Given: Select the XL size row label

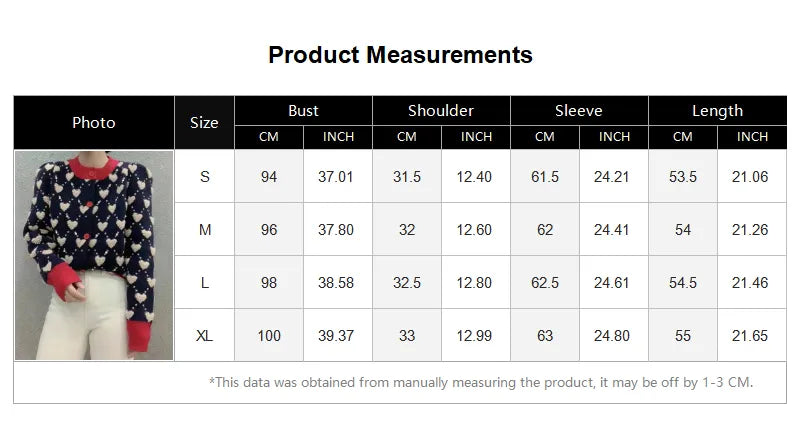Looking at the screenshot, I should coord(205,336).
